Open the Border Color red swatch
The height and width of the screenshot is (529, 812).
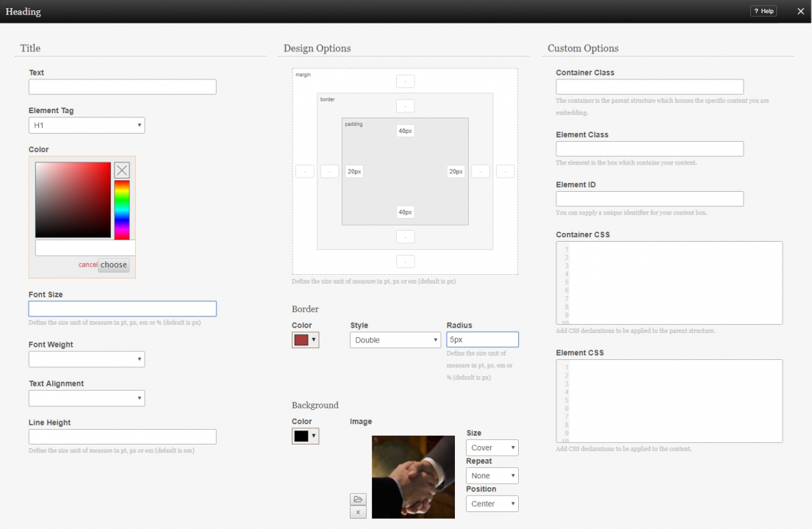[305, 340]
